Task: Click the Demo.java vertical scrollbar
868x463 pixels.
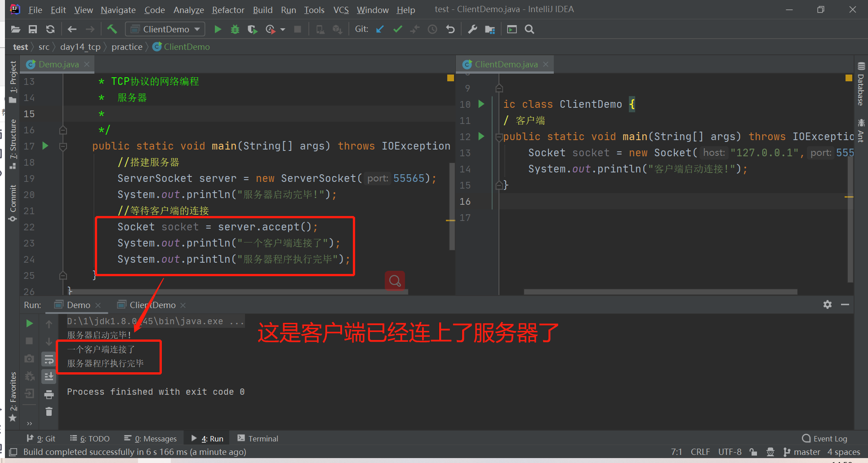Action: pyautogui.click(x=452, y=206)
